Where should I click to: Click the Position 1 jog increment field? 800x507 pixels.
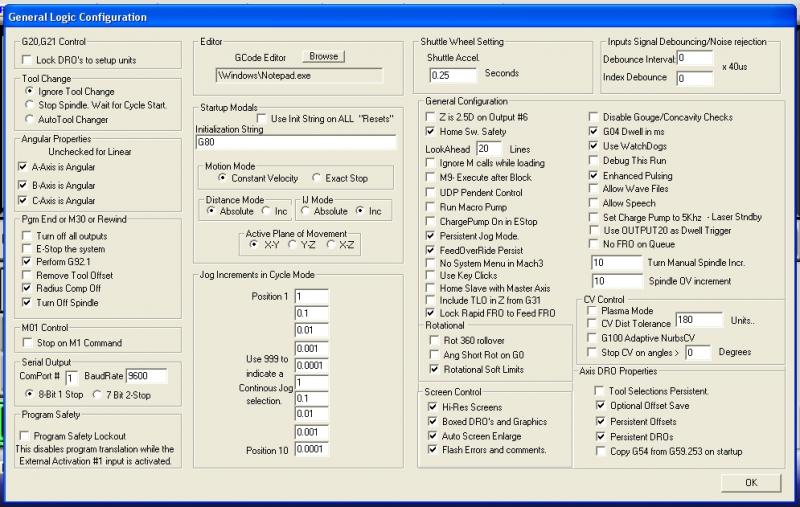(312, 296)
